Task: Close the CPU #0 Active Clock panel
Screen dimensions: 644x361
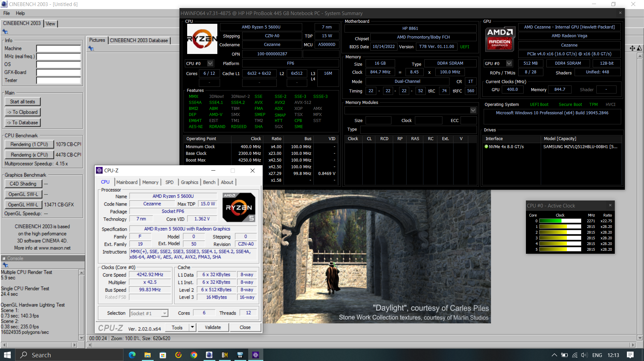Action: [610, 205]
